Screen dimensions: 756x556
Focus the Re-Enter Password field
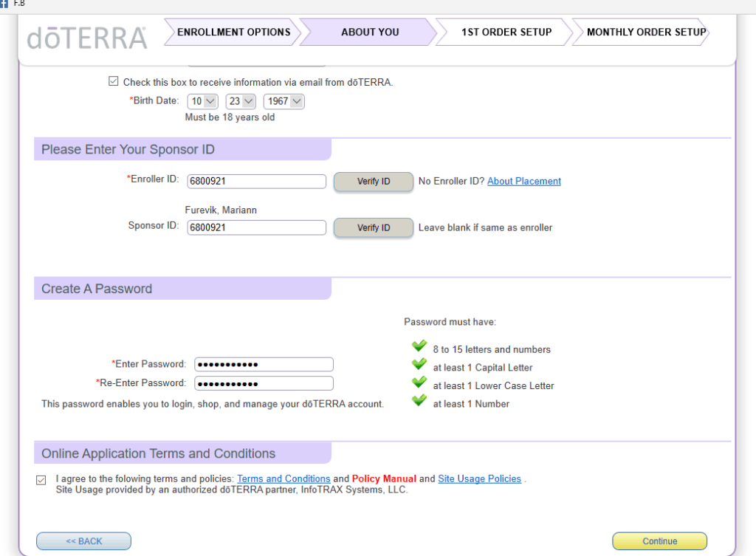(x=264, y=383)
